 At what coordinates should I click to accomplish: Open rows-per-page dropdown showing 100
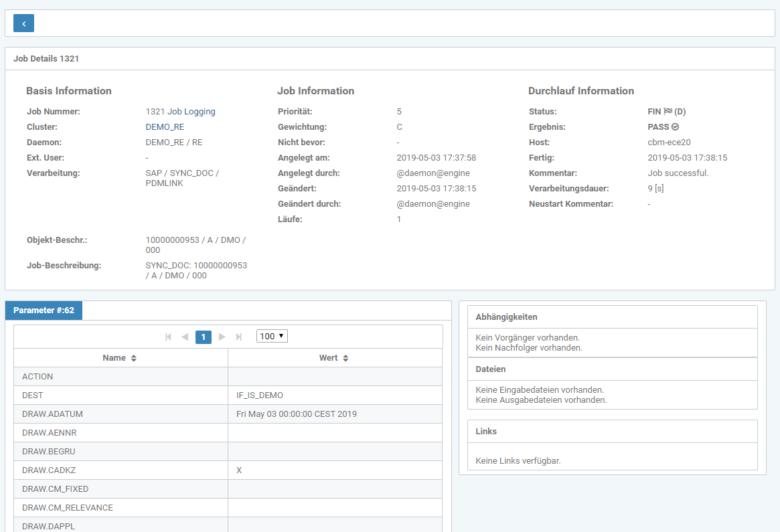[x=272, y=336]
